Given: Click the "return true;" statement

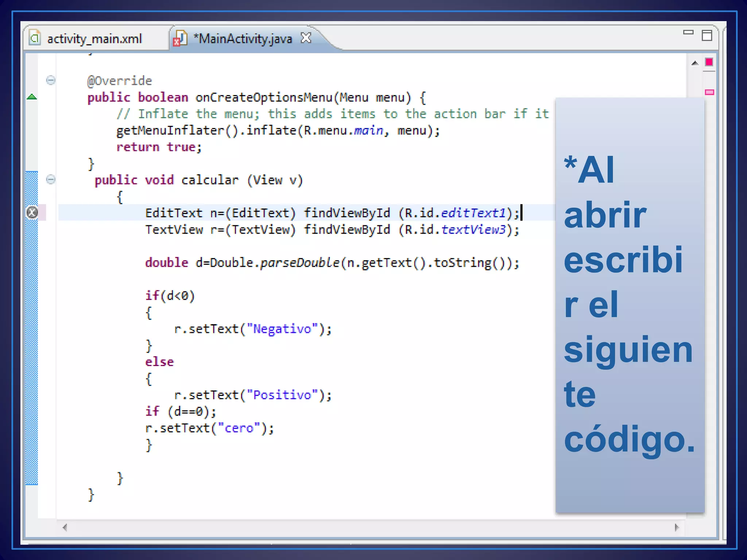Looking at the screenshot, I should (x=159, y=147).
